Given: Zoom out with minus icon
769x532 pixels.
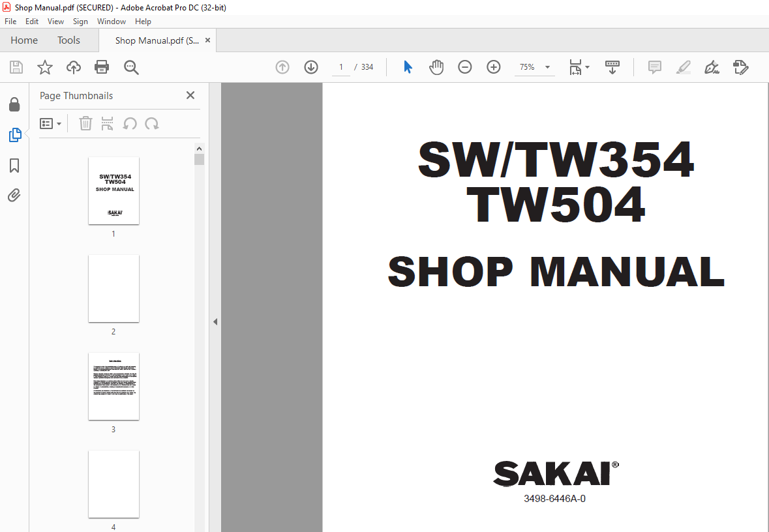Looking at the screenshot, I should 464,67.
